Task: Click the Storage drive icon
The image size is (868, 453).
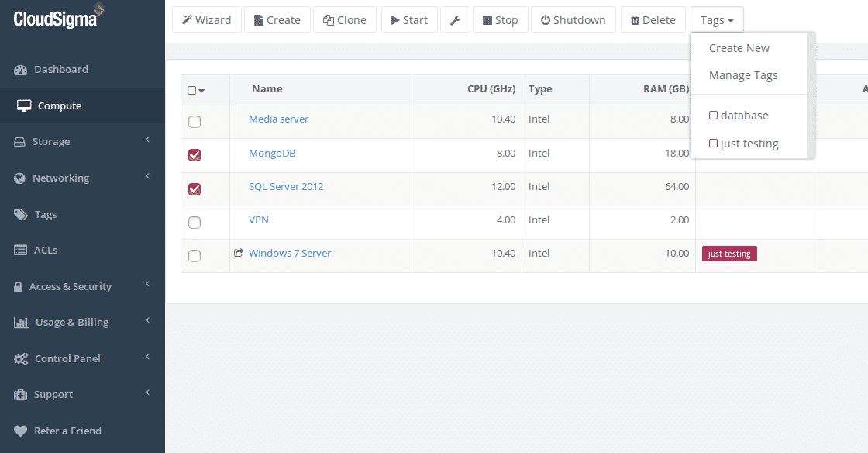Action: coord(19,142)
